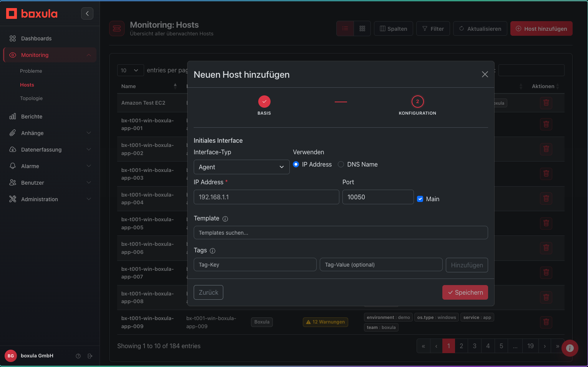
Task: Delete host bx-t001-win-boxula-app-009
Action: (x=546, y=322)
